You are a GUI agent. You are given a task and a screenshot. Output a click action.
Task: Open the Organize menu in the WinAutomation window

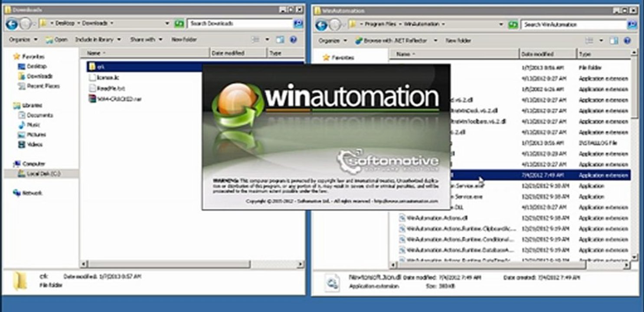click(x=333, y=41)
